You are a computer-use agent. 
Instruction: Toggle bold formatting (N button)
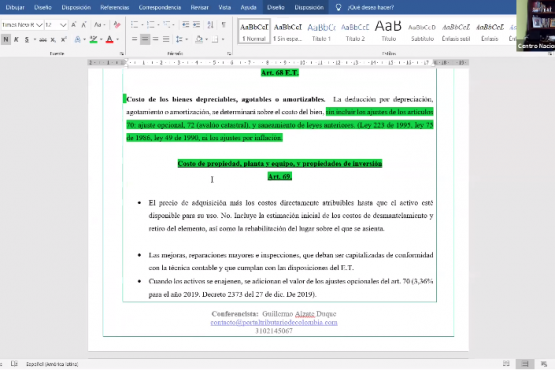[6, 39]
